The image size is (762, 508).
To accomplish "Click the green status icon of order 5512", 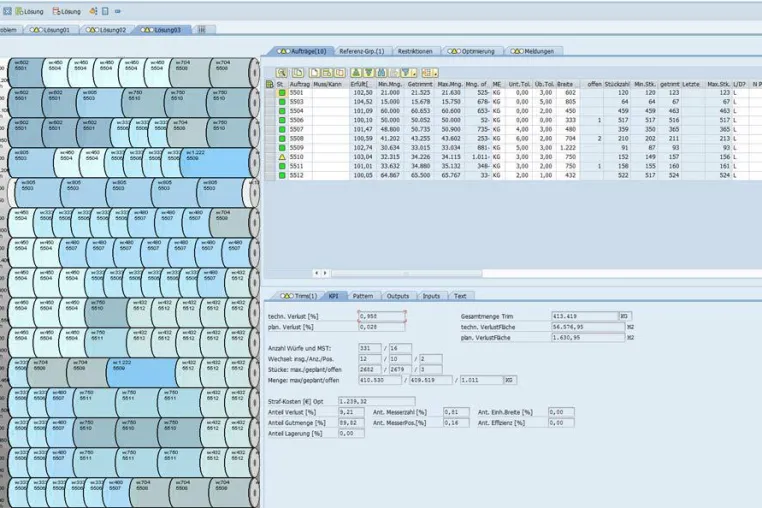I will [x=282, y=175].
